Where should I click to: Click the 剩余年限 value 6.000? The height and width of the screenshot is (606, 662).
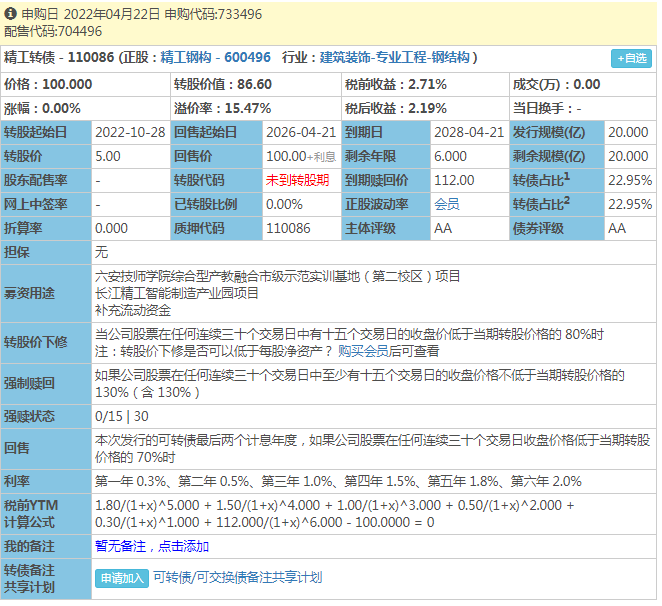pyautogui.click(x=450, y=156)
